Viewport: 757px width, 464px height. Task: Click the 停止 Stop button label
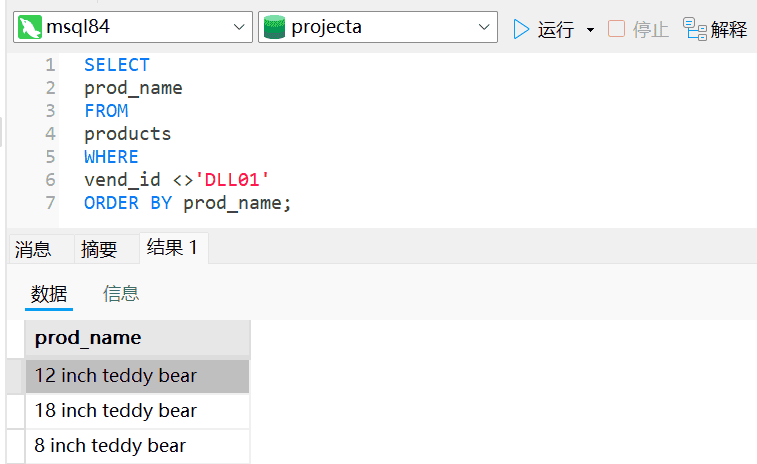point(650,29)
